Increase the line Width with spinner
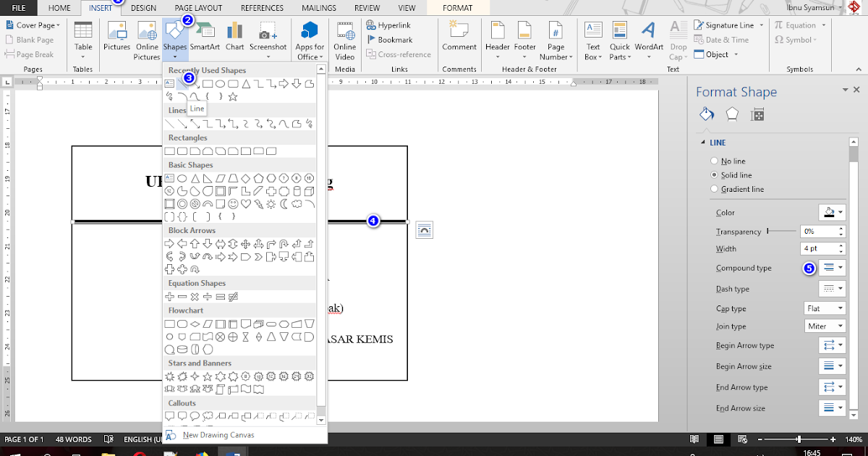Viewport: 868px width, 456px height. click(841, 245)
